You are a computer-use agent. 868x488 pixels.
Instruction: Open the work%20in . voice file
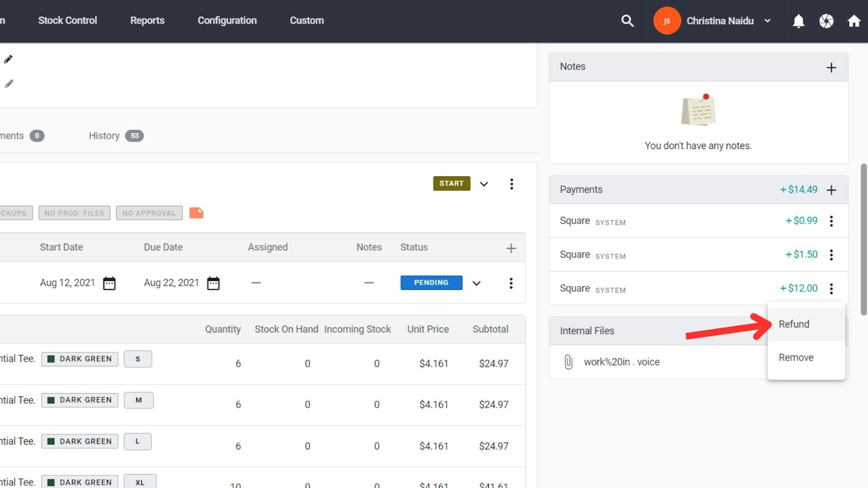(622, 362)
